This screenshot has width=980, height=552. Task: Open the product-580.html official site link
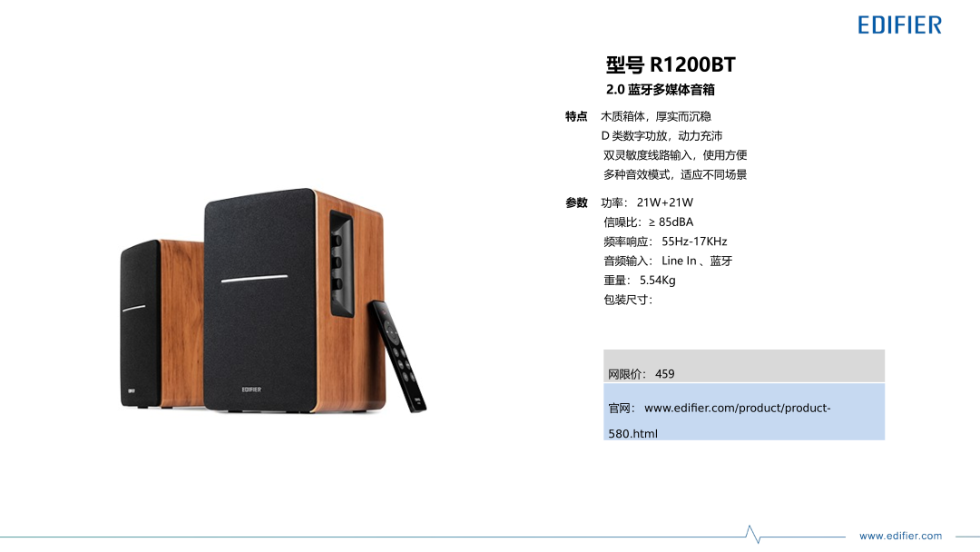click(x=719, y=420)
